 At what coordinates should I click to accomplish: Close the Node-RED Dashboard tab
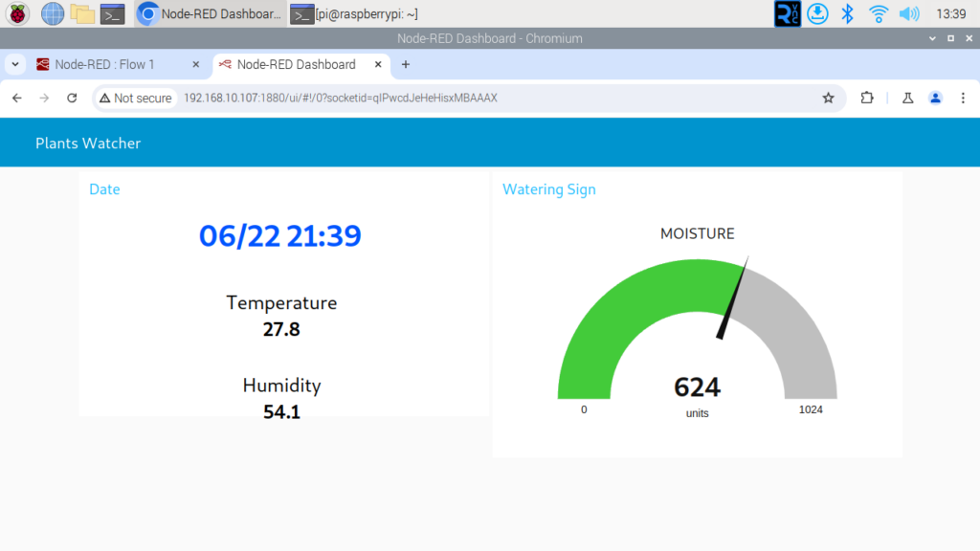tap(377, 64)
